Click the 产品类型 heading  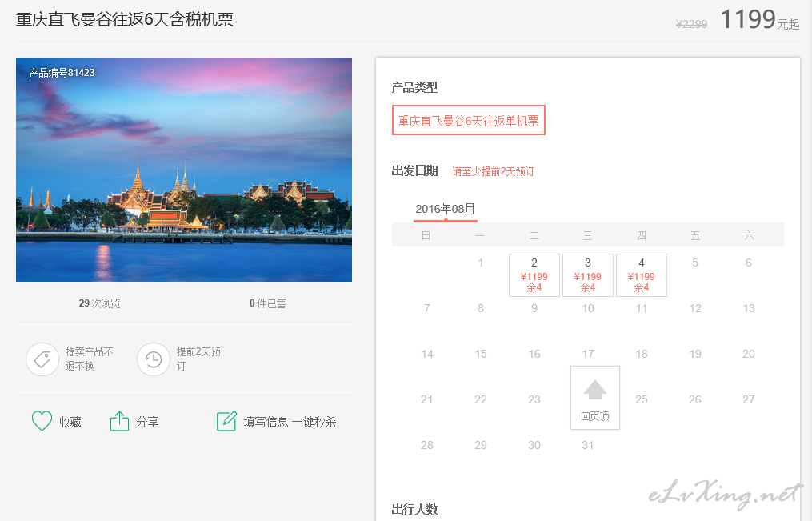tap(415, 87)
